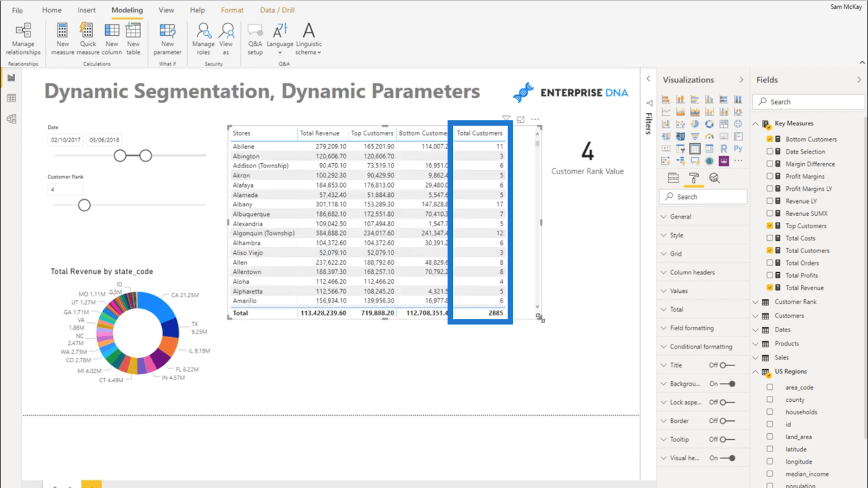Image resolution: width=868 pixels, height=488 pixels.
Task: Create a New measure
Action: pos(62,39)
